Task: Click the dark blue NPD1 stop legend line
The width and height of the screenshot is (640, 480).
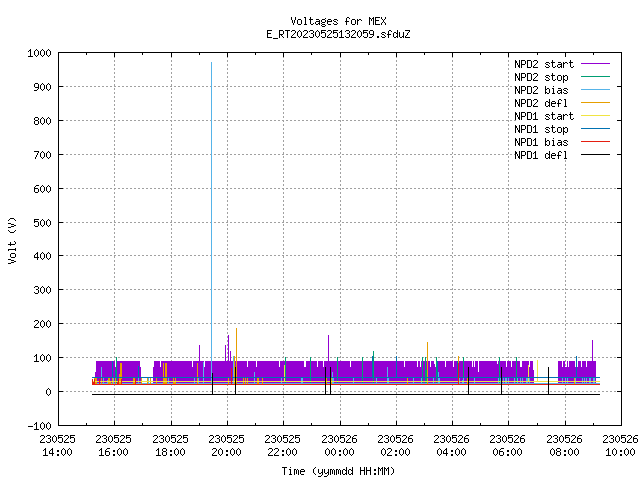Action: point(595,129)
